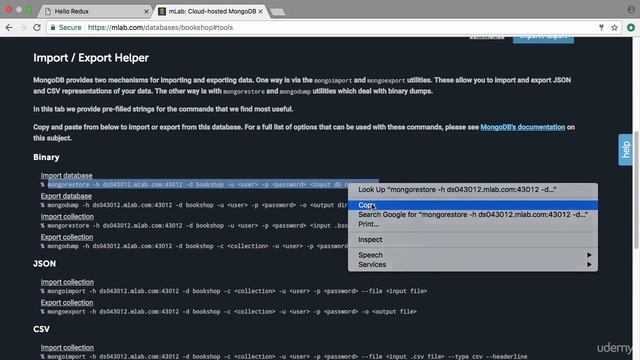Click the Import collection heading under Binary
Viewport: 640px width, 360px height.
(67, 216)
